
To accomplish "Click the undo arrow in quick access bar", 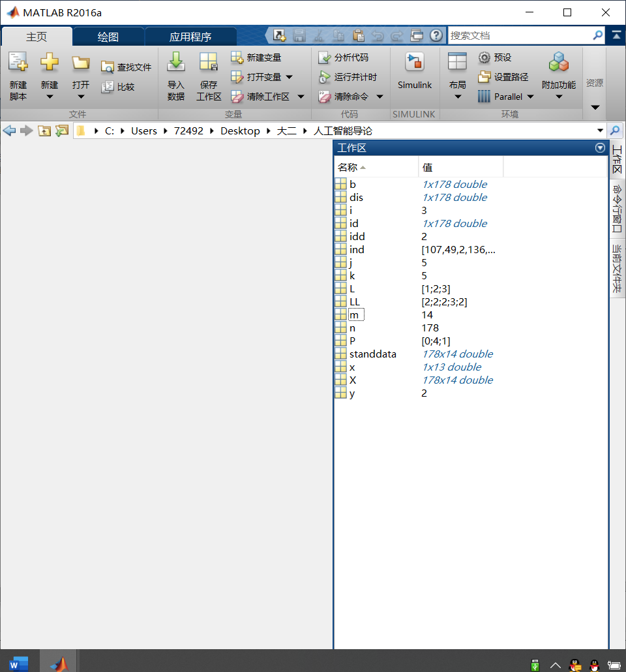I will pyautogui.click(x=377, y=36).
